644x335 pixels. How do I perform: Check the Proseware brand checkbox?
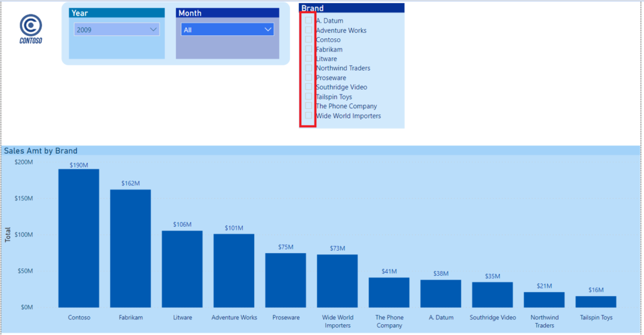click(x=308, y=77)
